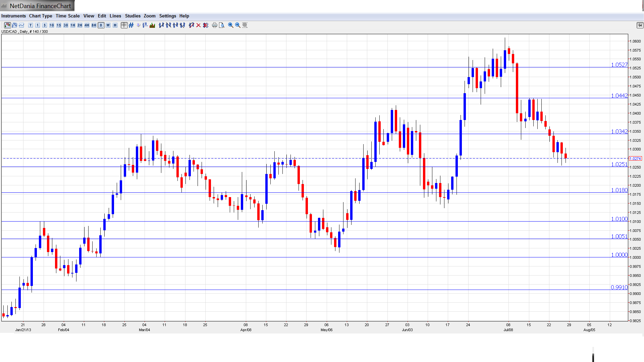
Task: Click the 1.0527 horizontal line label
Action: [619, 65]
